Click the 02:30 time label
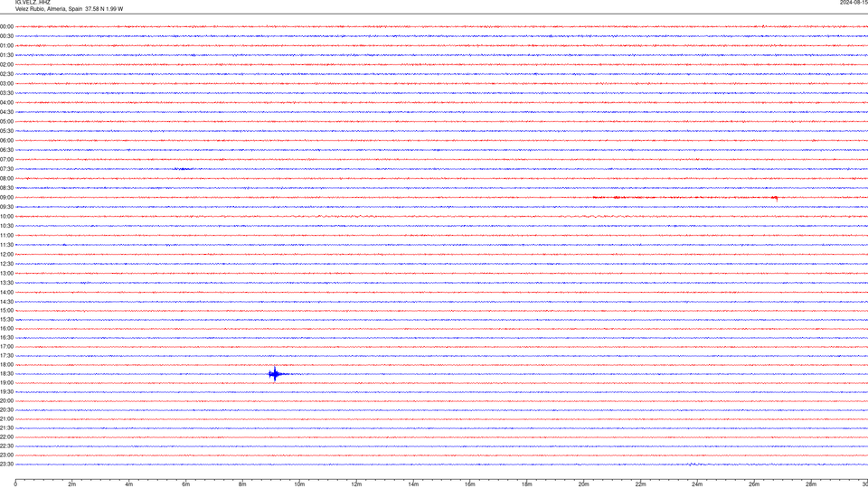The width and height of the screenshot is (868, 488). tap(6, 74)
